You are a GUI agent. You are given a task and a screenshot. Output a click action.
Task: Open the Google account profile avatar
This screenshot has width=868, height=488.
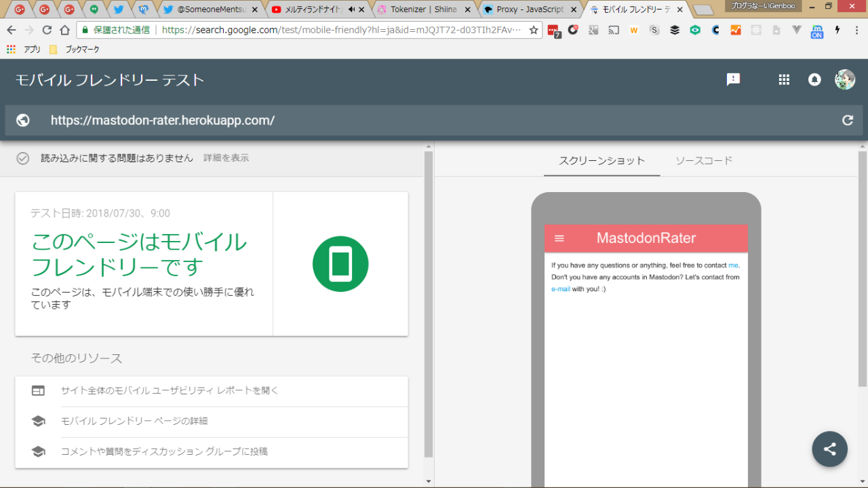pyautogui.click(x=844, y=79)
